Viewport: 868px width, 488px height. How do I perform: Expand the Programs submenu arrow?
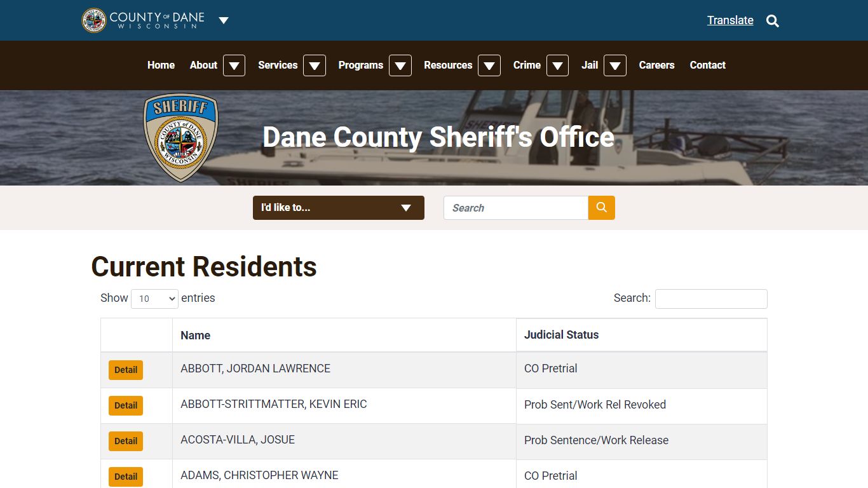pos(400,65)
